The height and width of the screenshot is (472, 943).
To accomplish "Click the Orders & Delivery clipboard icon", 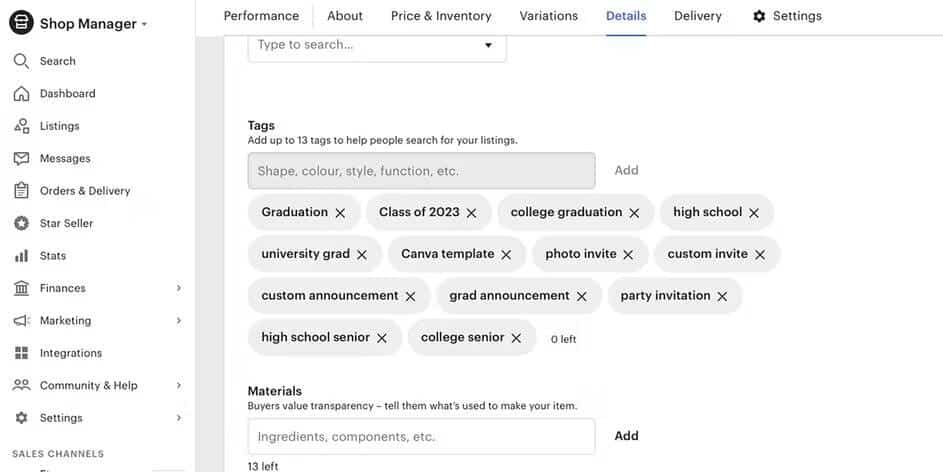I will [x=21, y=191].
